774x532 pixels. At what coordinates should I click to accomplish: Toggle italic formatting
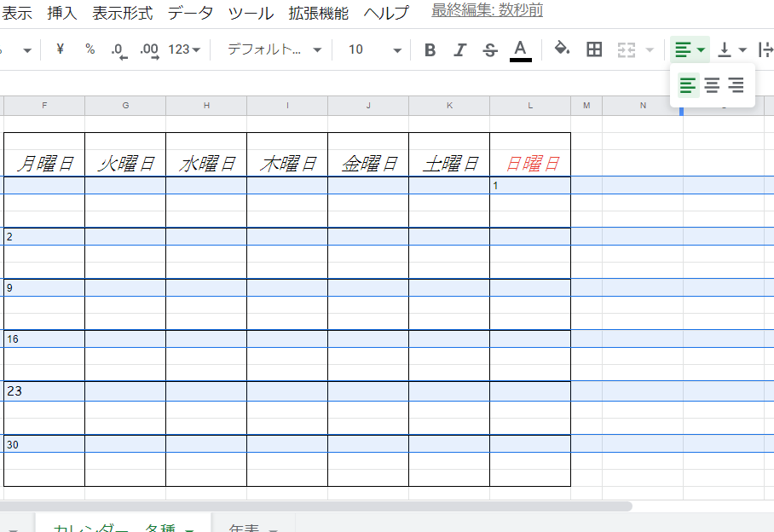pos(459,49)
